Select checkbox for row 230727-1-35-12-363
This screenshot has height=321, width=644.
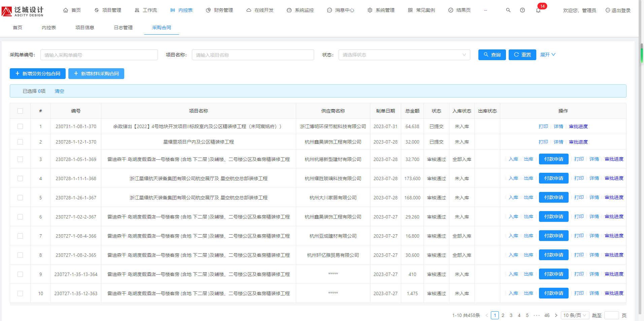click(x=20, y=293)
